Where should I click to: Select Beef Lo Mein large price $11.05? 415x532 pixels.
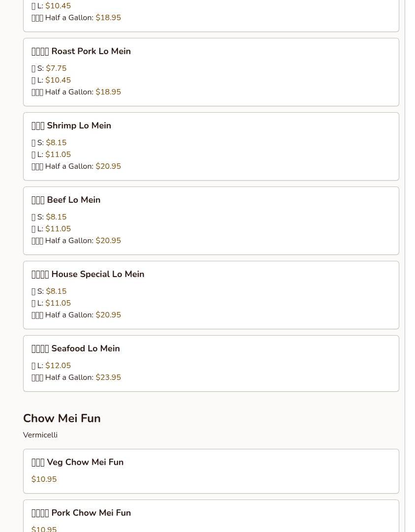(51, 229)
